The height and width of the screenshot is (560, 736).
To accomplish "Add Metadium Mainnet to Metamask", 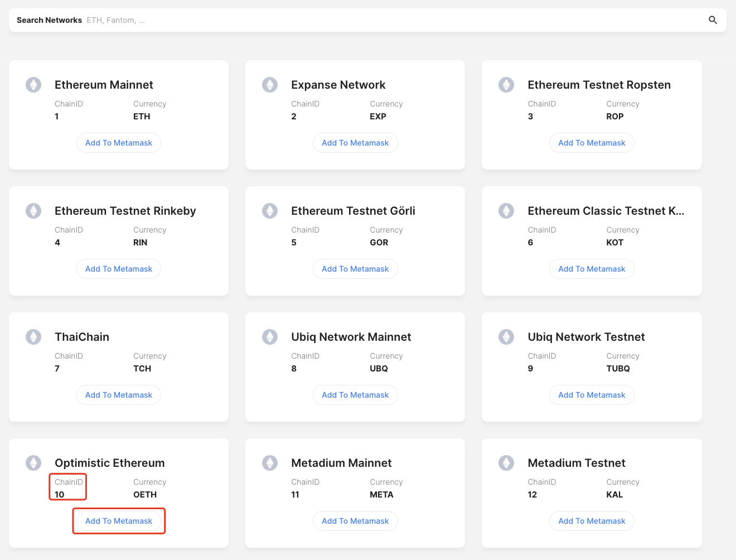I will click(355, 521).
